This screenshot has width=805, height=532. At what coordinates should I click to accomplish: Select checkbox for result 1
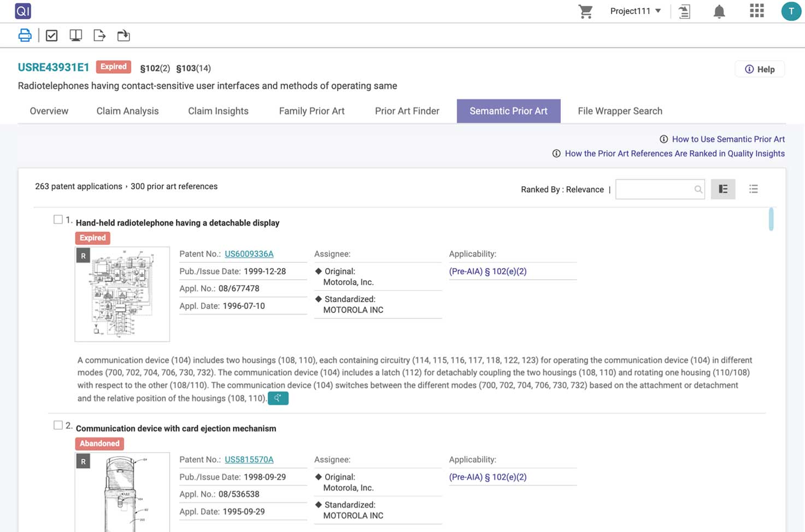[58, 220]
